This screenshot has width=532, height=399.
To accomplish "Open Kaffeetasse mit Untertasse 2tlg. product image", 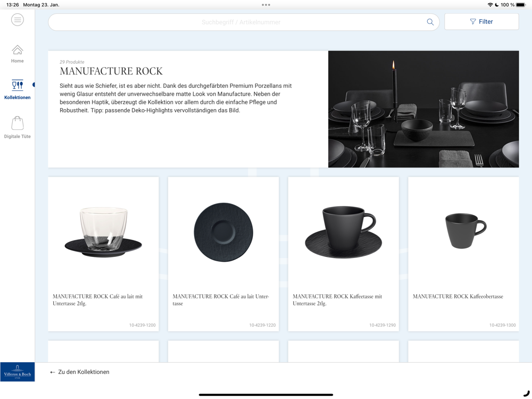I will click(x=343, y=232).
